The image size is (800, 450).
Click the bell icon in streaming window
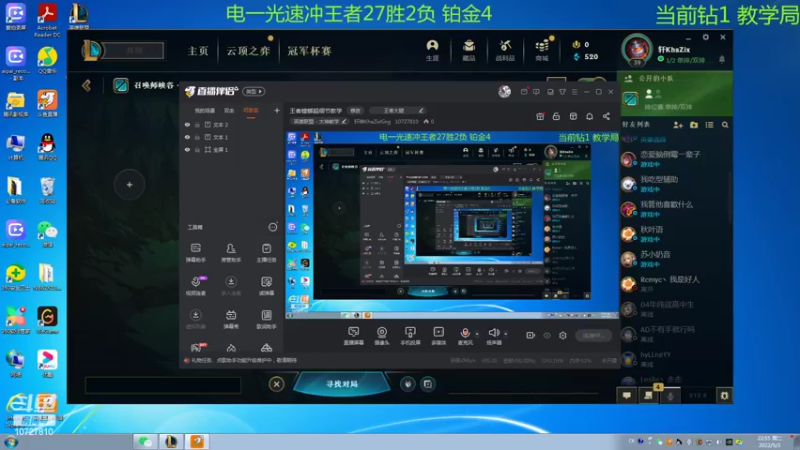point(589,116)
